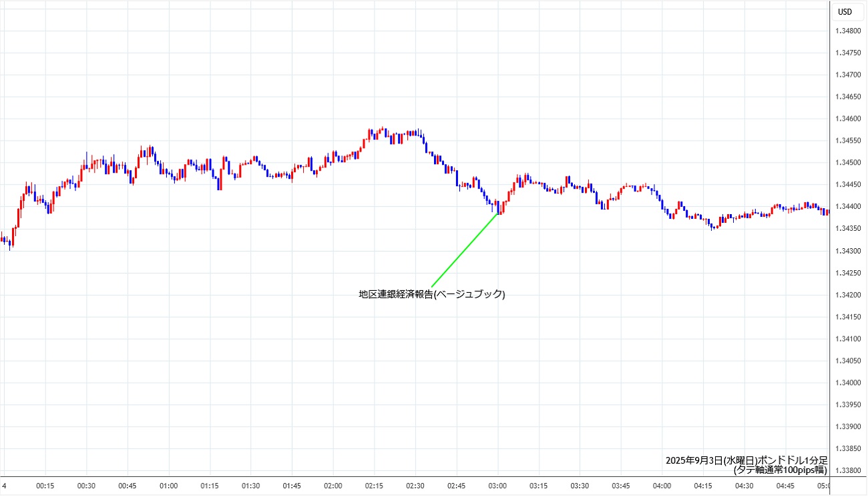The height and width of the screenshot is (497, 868).
Task: Click the 1.34250 price scale tick
Action: [x=847, y=273]
